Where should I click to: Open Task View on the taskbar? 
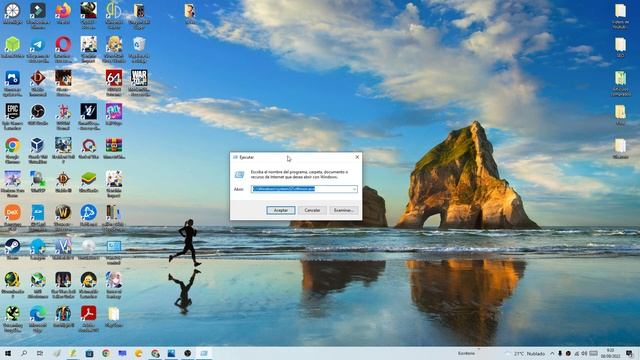pos(40,353)
